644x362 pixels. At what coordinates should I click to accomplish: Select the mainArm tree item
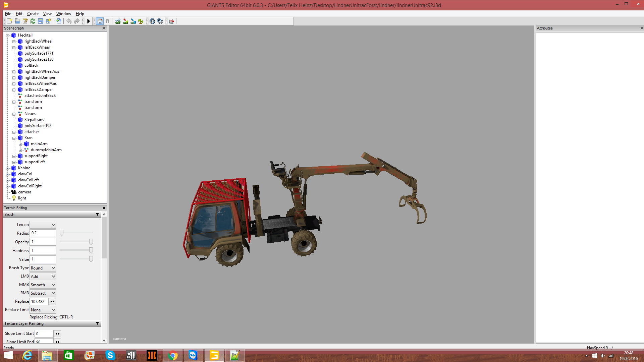pyautogui.click(x=39, y=144)
